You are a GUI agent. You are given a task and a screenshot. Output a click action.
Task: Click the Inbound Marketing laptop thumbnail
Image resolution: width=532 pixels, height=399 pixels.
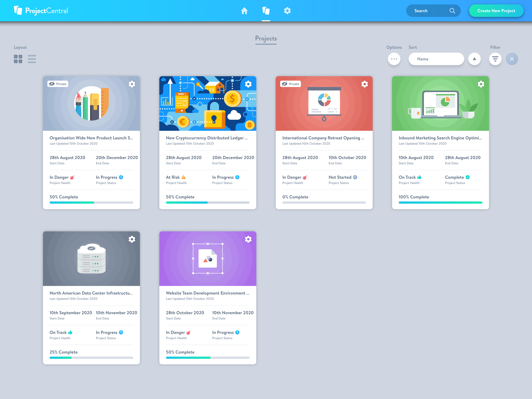tap(441, 103)
